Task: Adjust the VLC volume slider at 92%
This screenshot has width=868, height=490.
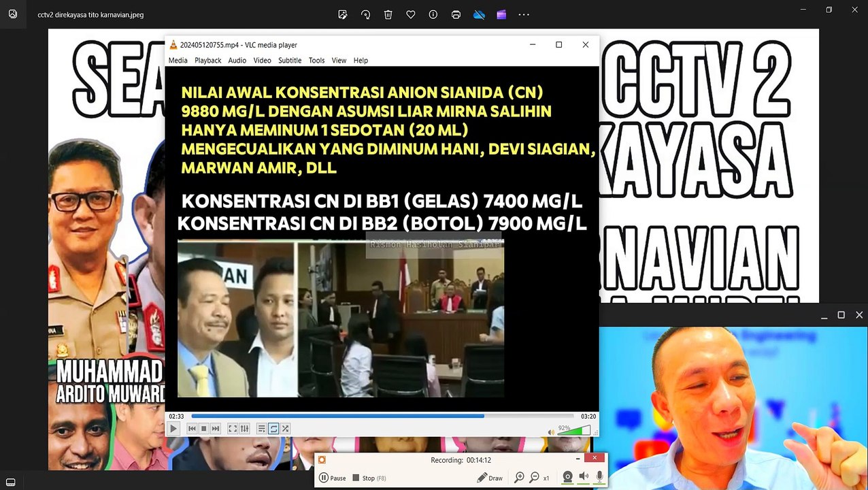Action: tap(574, 430)
